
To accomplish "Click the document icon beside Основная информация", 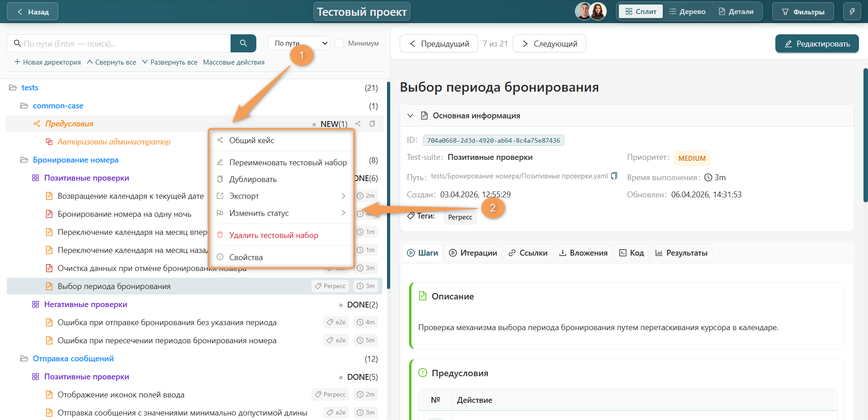I will 424,116.
